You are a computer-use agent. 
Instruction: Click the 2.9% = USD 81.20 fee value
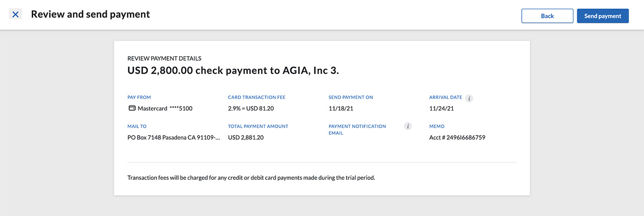pos(251,108)
